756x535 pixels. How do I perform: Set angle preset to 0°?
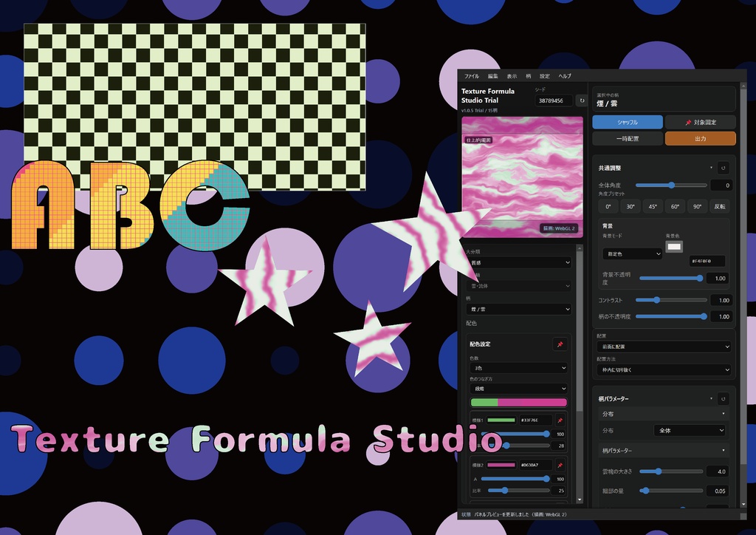click(x=608, y=206)
